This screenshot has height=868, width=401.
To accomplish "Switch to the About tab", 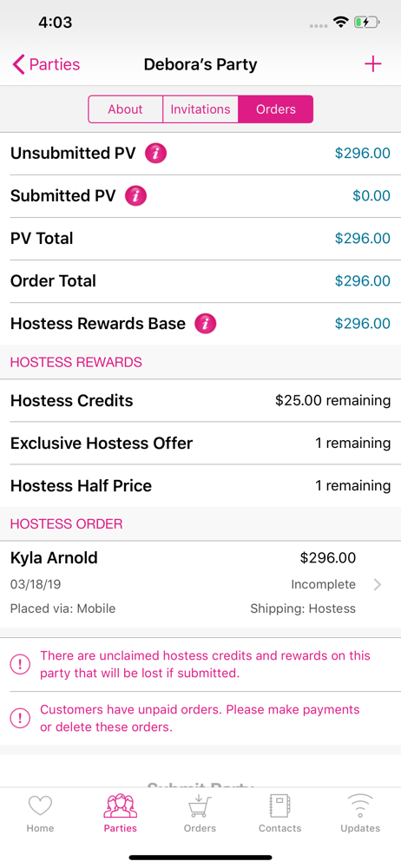I will [x=125, y=109].
